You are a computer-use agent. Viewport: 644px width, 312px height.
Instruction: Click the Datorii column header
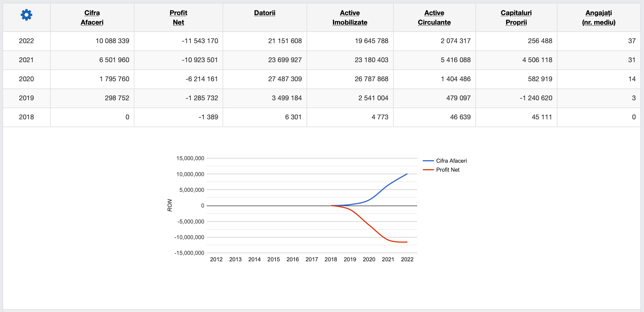tap(265, 13)
